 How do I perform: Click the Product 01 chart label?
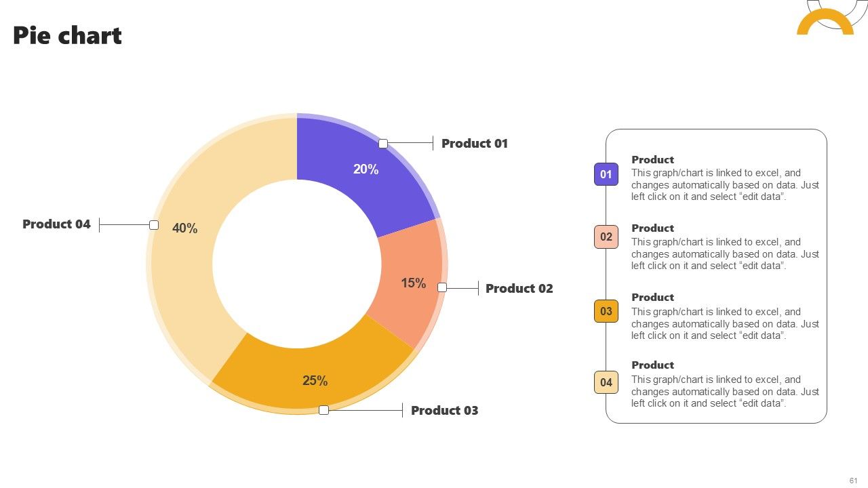[475, 144]
